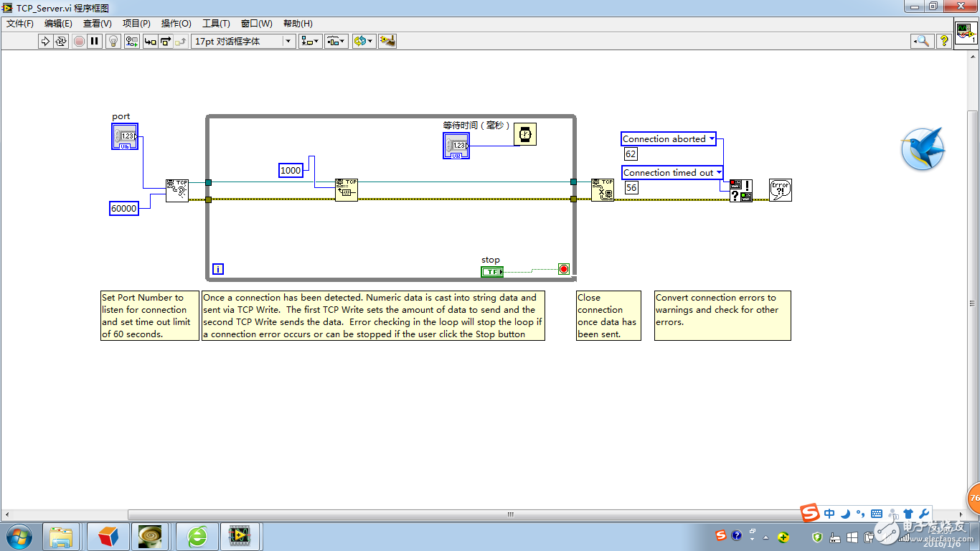Open the Align Objects dropdown
This screenshot has height=551, width=980.
click(x=311, y=41)
